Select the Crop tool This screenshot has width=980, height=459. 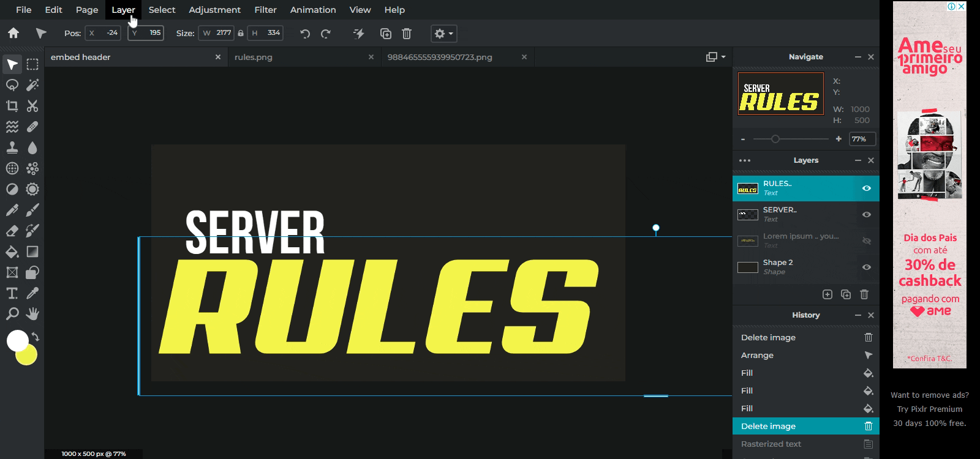(12, 106)
